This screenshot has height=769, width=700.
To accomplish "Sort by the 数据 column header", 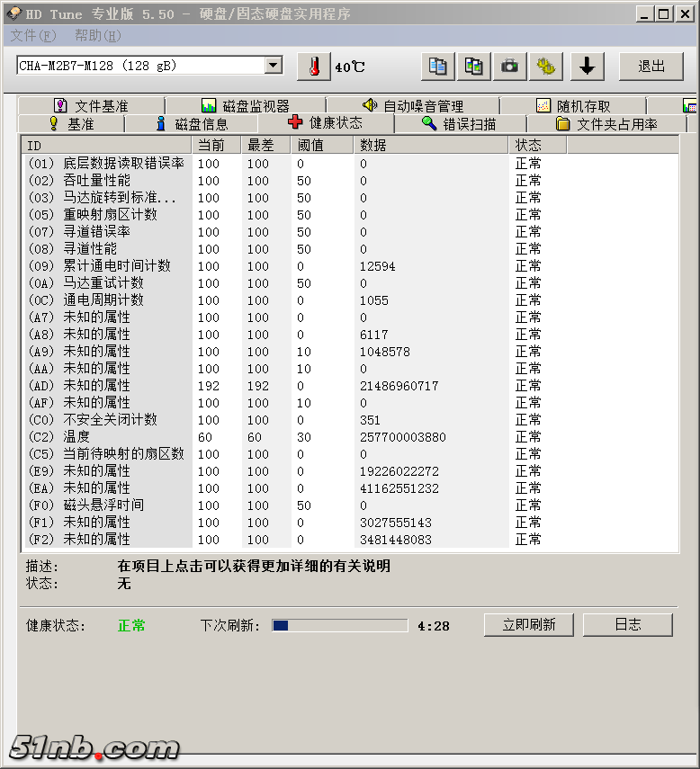I will click(x=430, y=145).
